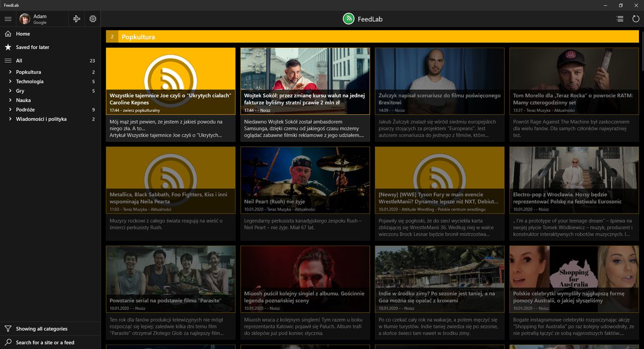Viewport: 644px width, 349px height.
Task: Open the hamburger navigation menu
Action: tap(8, 19)
